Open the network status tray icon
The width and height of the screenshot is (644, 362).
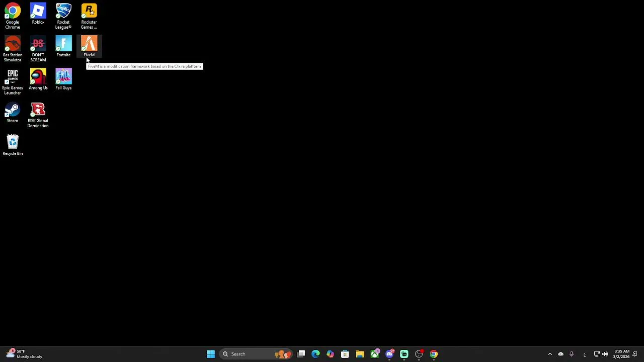pyautogui.click(x=597, y=354)
